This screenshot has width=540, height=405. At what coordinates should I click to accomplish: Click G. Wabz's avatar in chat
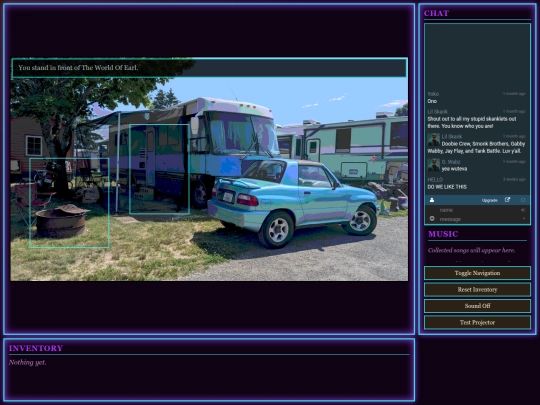coord(434,165)
